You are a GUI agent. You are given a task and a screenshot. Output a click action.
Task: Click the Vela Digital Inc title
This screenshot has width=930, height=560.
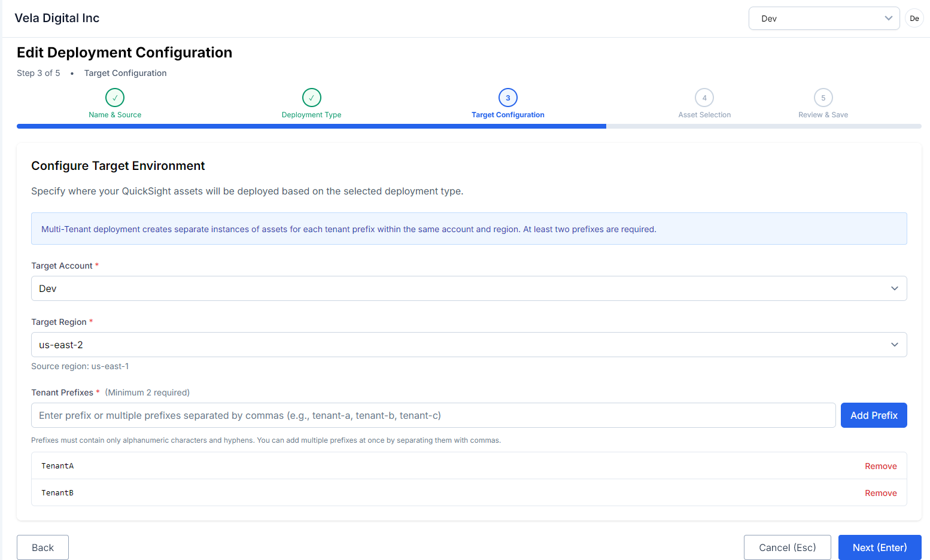[57, 18]
